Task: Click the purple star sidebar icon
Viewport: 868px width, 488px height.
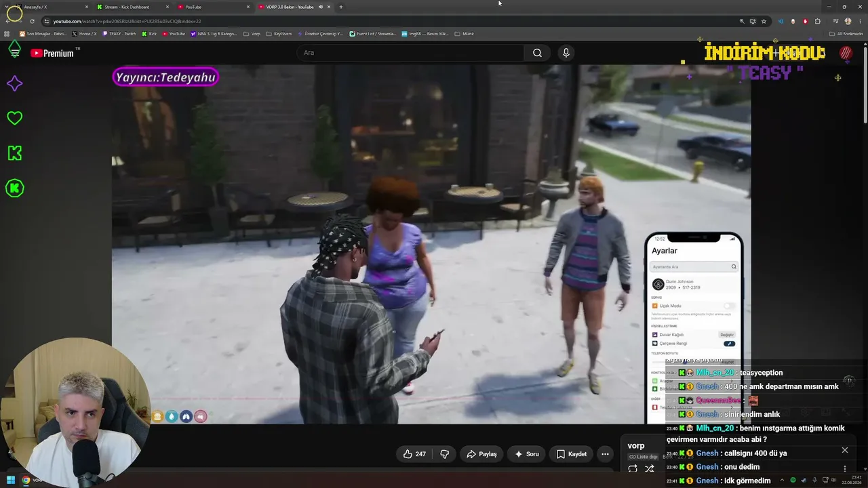Action: point(14,83)
